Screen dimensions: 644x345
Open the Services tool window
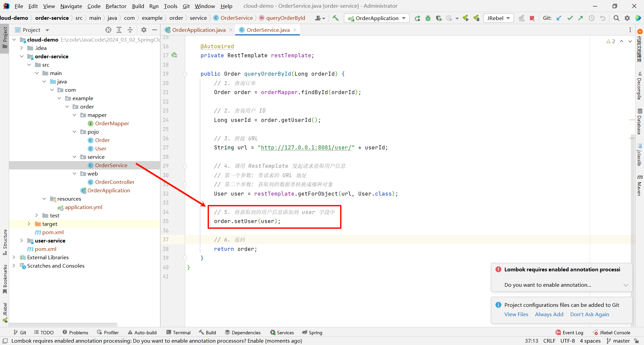pos(282,333)
